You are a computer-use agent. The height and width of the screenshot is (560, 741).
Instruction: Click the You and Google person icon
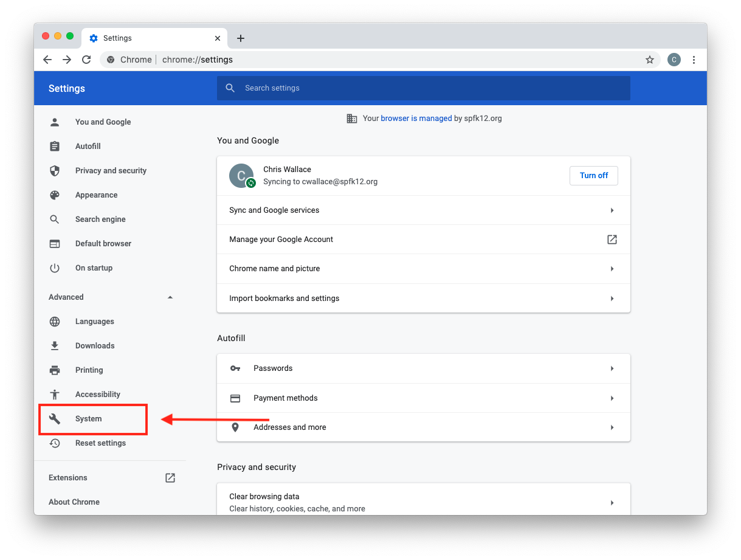pyautogui.click(x=55, y=122)
